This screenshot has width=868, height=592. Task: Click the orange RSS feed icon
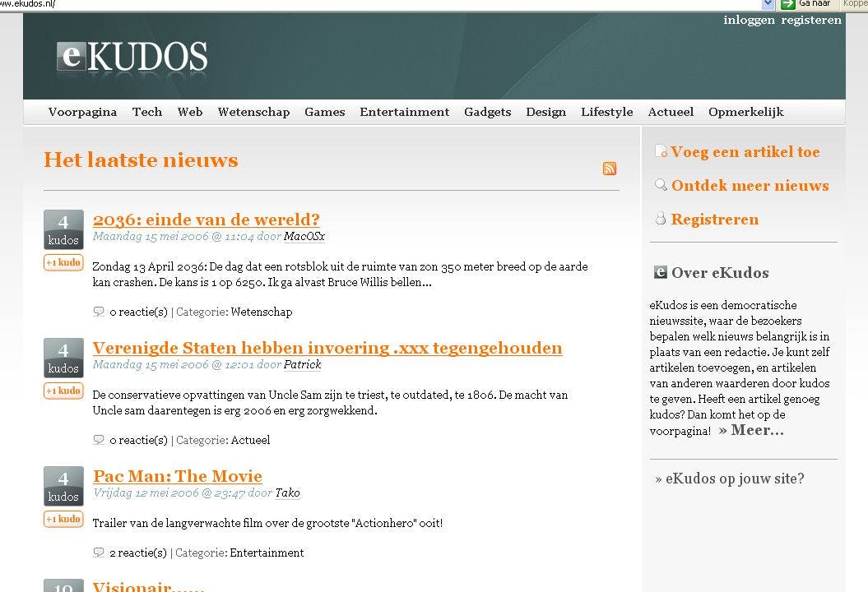pos(610,169)
